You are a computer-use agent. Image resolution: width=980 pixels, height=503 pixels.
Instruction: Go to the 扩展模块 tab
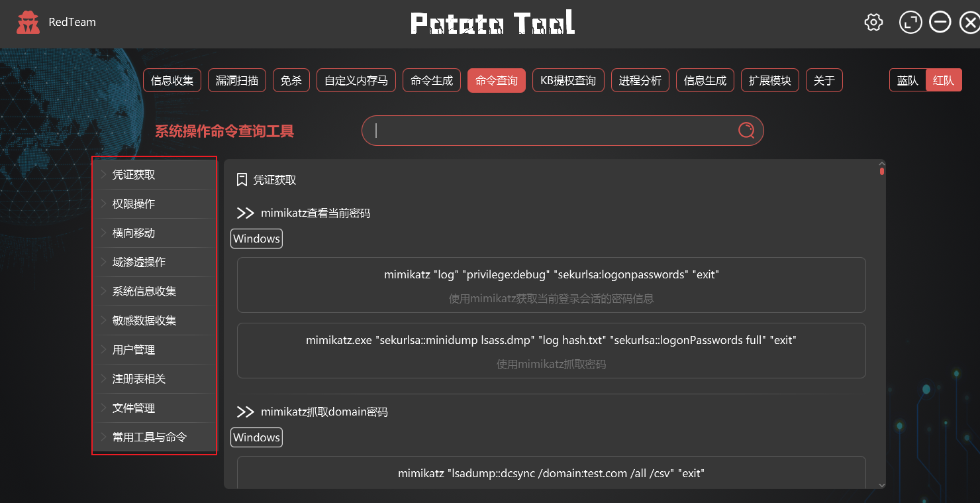click(770, 81)
